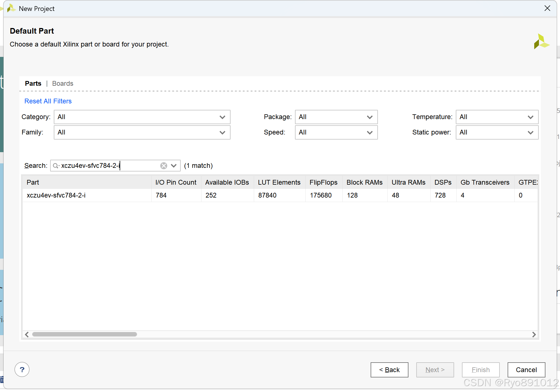Open the help question mark button
Viewport: 560px width, 392px height.
tap(22, 370)
